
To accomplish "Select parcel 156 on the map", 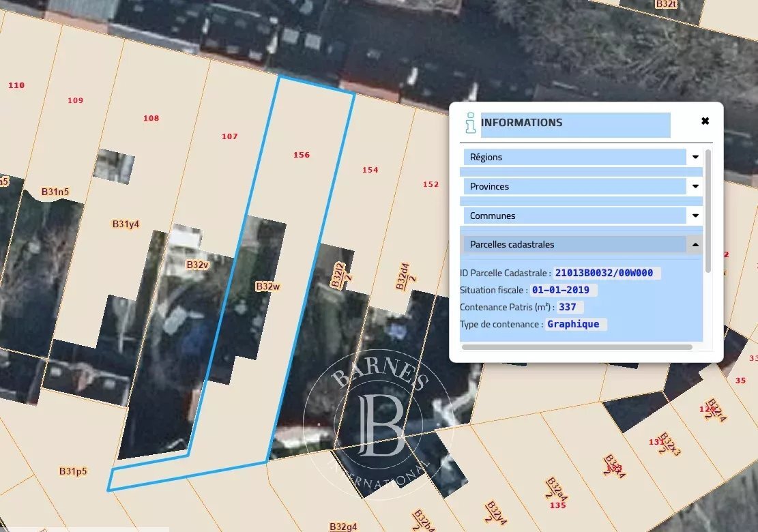I will pos(301,155).
